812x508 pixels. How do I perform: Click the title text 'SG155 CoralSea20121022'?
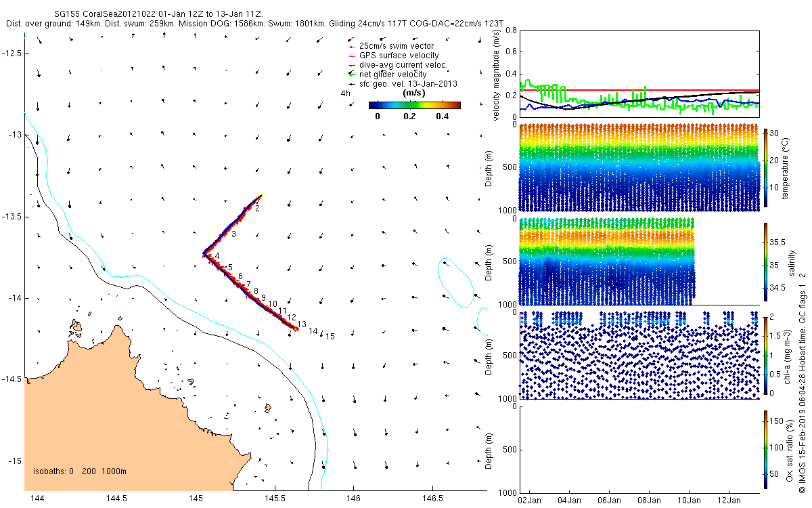click(104, 14)
